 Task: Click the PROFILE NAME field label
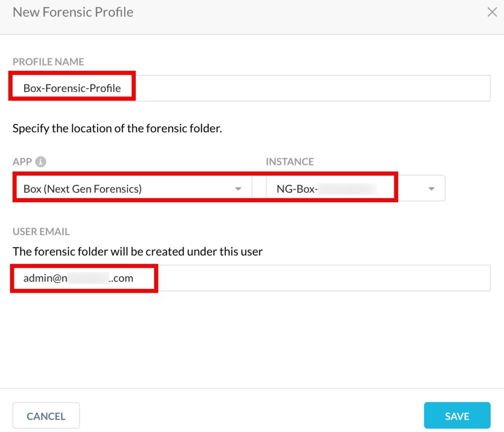[x=48, y=62]
